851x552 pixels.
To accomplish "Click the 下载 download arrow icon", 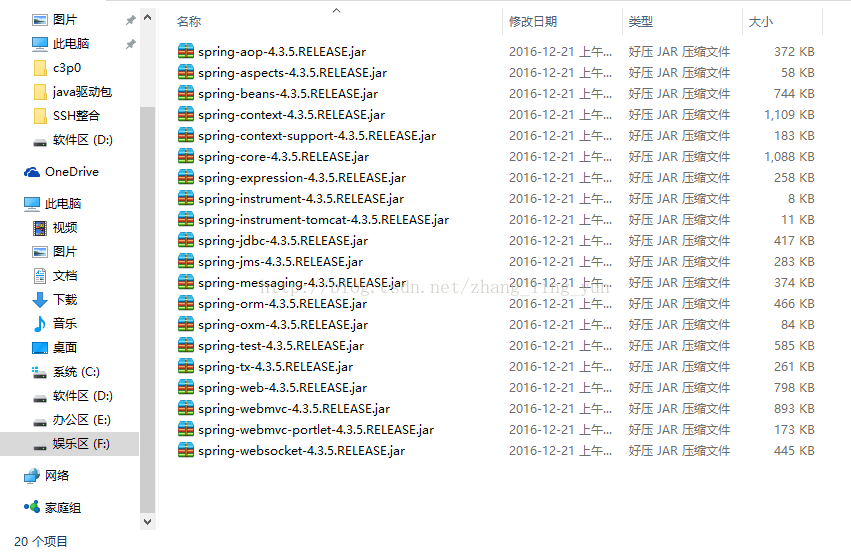I will 40,300.
